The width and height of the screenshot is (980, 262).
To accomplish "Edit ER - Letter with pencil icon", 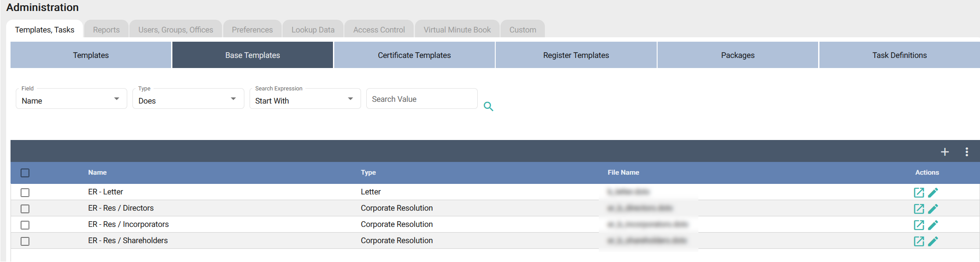I will [x=933, y=193].
